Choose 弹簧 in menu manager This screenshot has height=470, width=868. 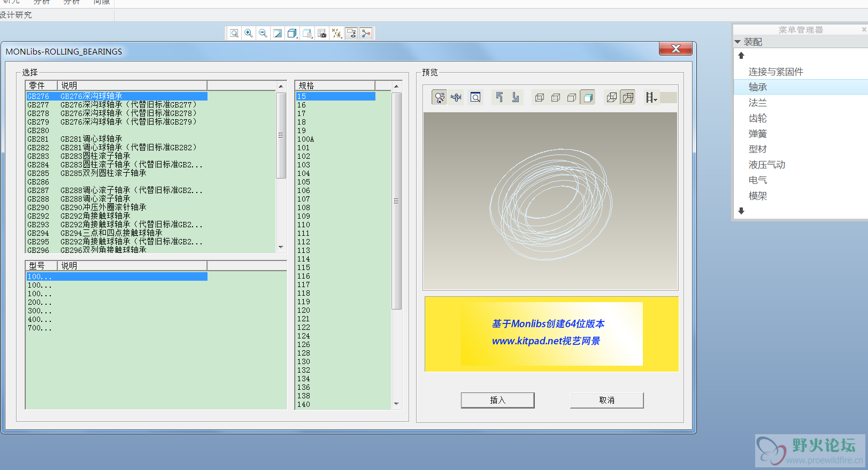click(801, 134)
